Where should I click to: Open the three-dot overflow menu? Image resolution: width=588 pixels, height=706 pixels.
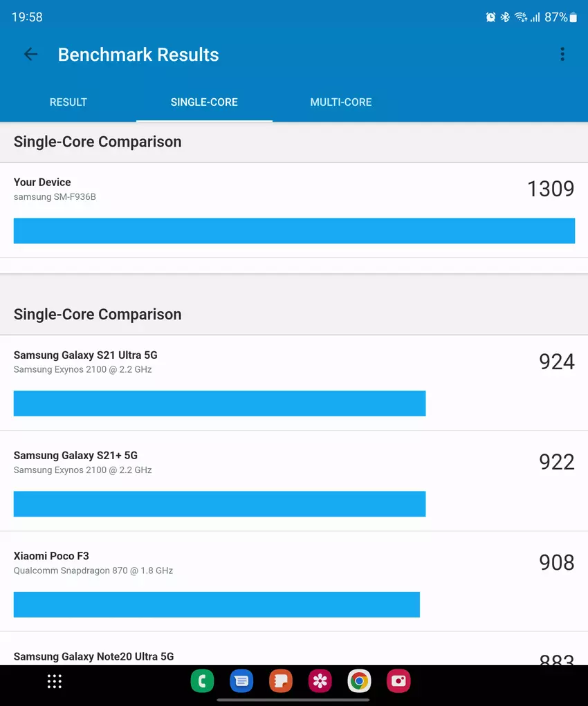(562, 54)
